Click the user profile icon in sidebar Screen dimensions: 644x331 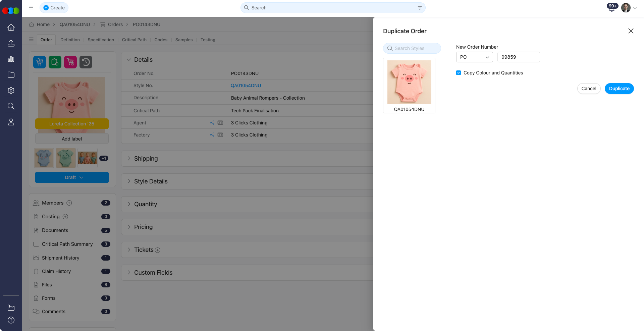coord(11,122)
